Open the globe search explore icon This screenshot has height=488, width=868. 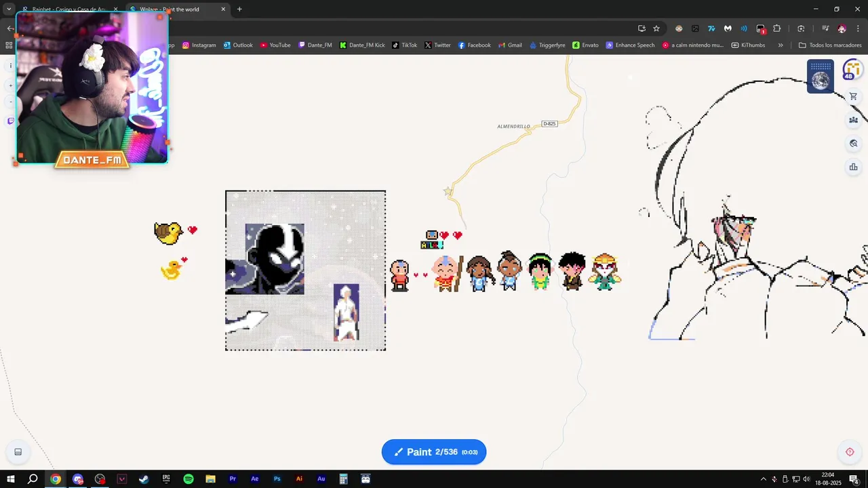(x=853, y=144)
